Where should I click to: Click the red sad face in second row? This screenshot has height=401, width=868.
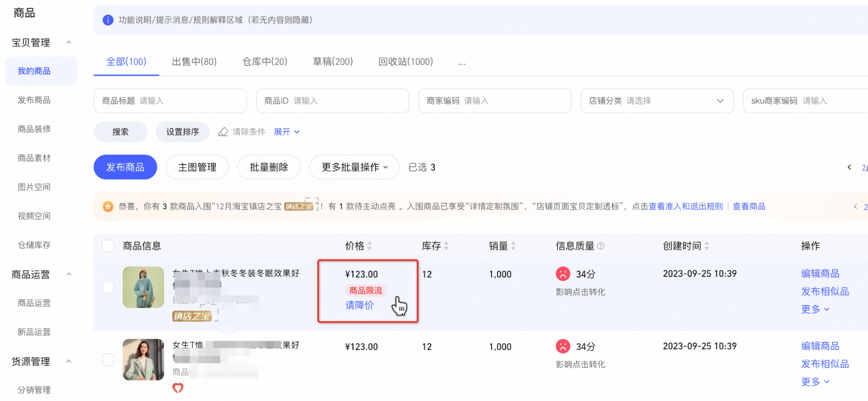[563, 346]
